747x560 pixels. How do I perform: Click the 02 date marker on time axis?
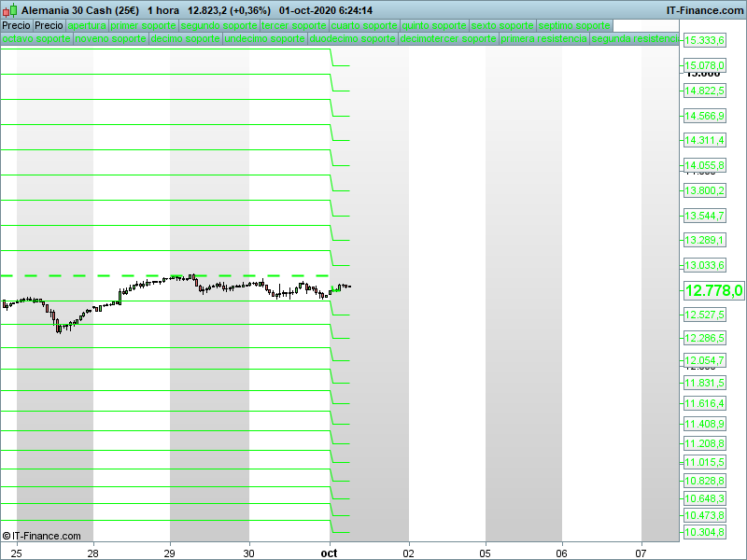tap(408, 553)
